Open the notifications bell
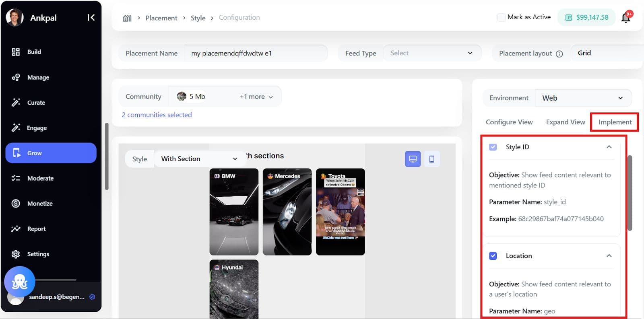This screenshot has width=644, height=319. pyautogui.click(x=626, y=18)
